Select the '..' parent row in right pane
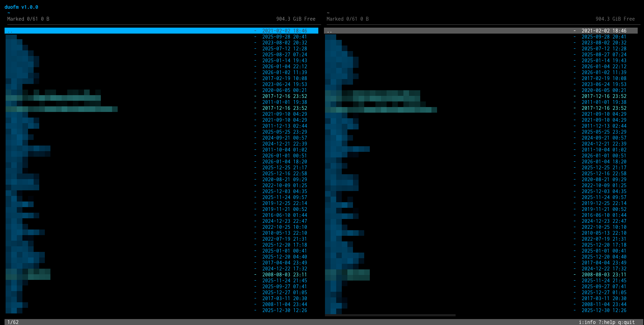The width and height of the screenshot is (644, 325). [x=481, y=31]
